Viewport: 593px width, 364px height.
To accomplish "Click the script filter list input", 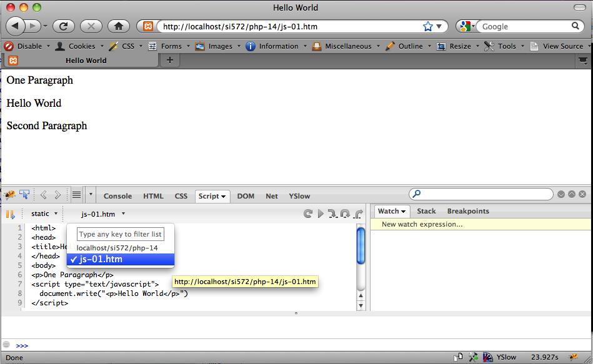I will 120,234.
